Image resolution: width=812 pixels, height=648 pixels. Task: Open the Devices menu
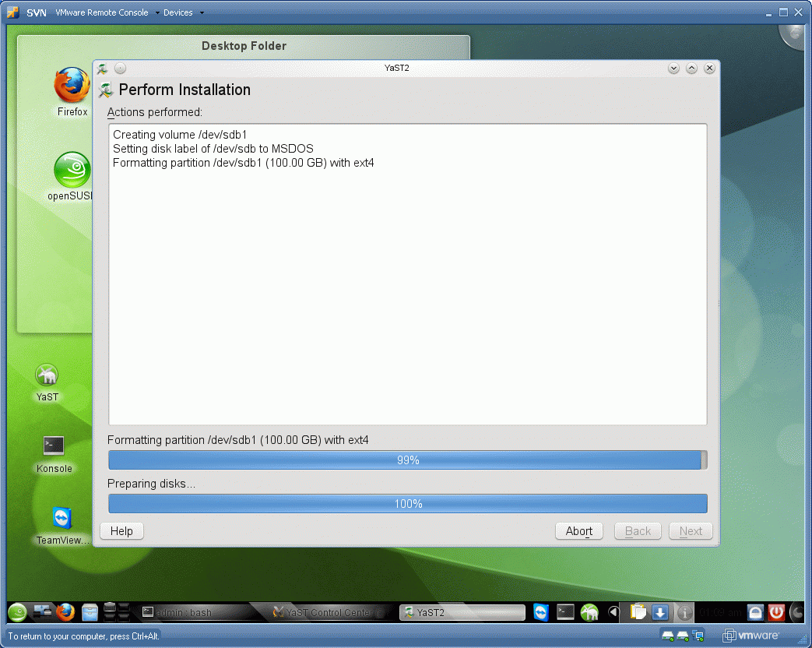[183, 12]
